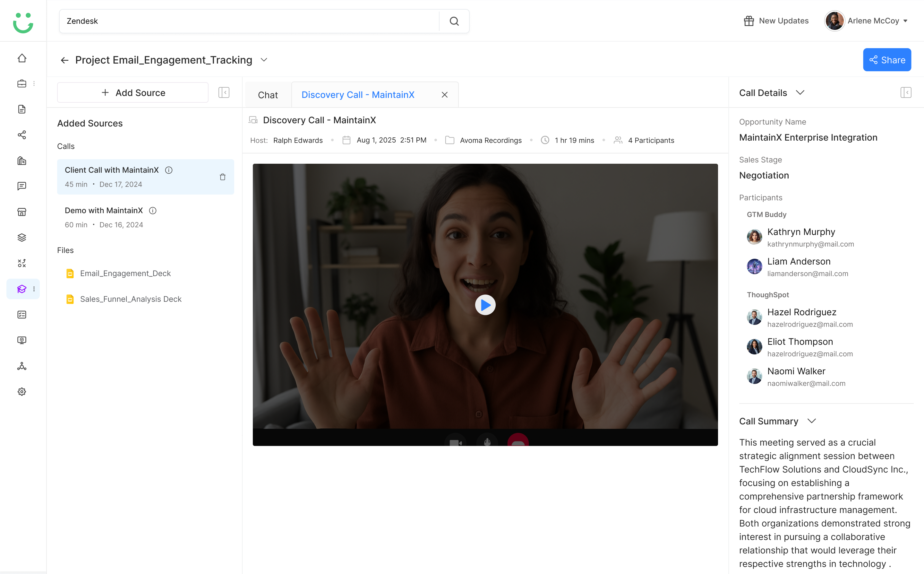Collapse the Call Summary section
The image size is (924, 574).
point(811,421)
